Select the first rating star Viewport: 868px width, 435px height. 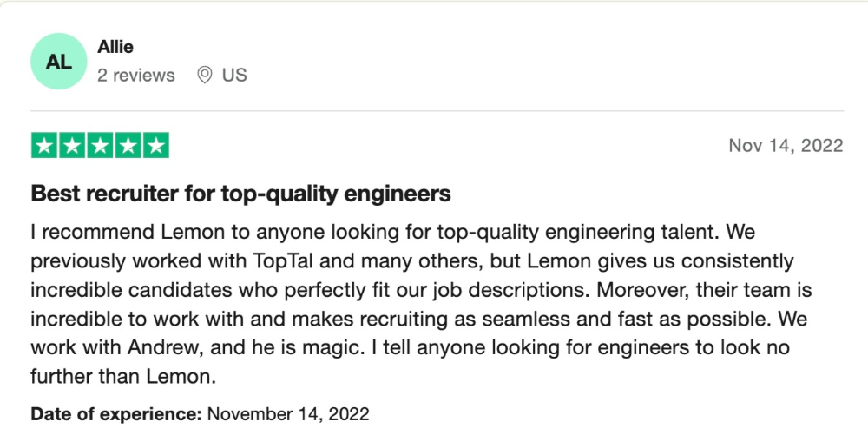[44, 146]
